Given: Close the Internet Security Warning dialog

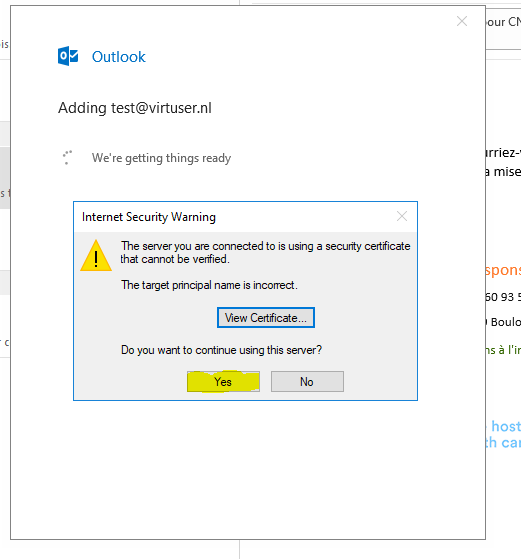Looking at the screenshot, I should pyautogui.click(x=402, y=216).
